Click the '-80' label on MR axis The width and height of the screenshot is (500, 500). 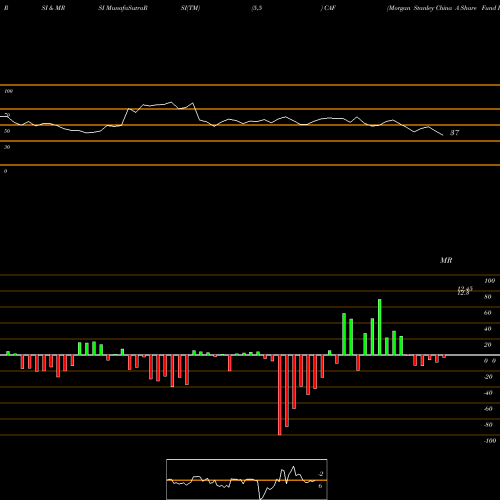click(488, 425)
